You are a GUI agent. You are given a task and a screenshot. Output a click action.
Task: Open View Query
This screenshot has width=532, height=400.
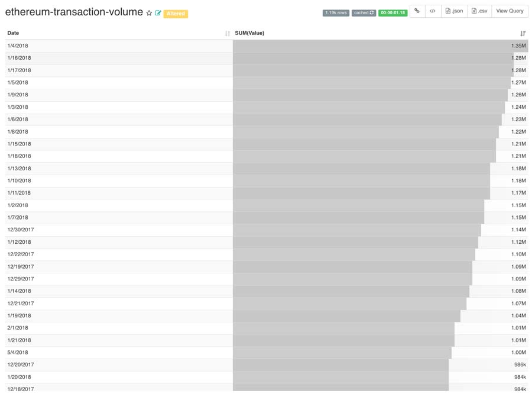pyautogui.click(x=510, y=11)
